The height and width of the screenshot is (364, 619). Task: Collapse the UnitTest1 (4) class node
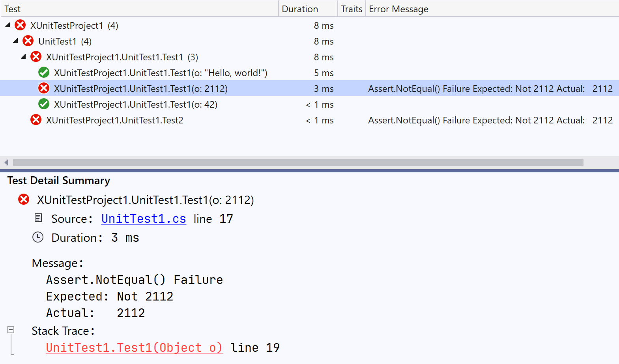click(16, 41)
